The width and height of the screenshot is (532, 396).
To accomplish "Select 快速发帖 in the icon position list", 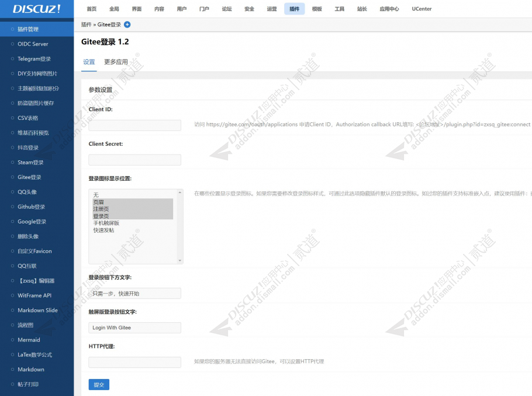I will pos(133,230).
